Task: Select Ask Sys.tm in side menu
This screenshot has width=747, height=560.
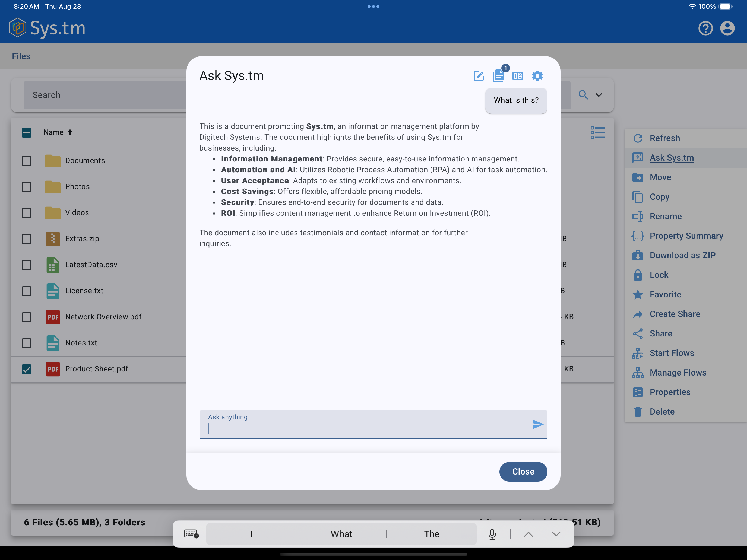Action: coord(686,158)
